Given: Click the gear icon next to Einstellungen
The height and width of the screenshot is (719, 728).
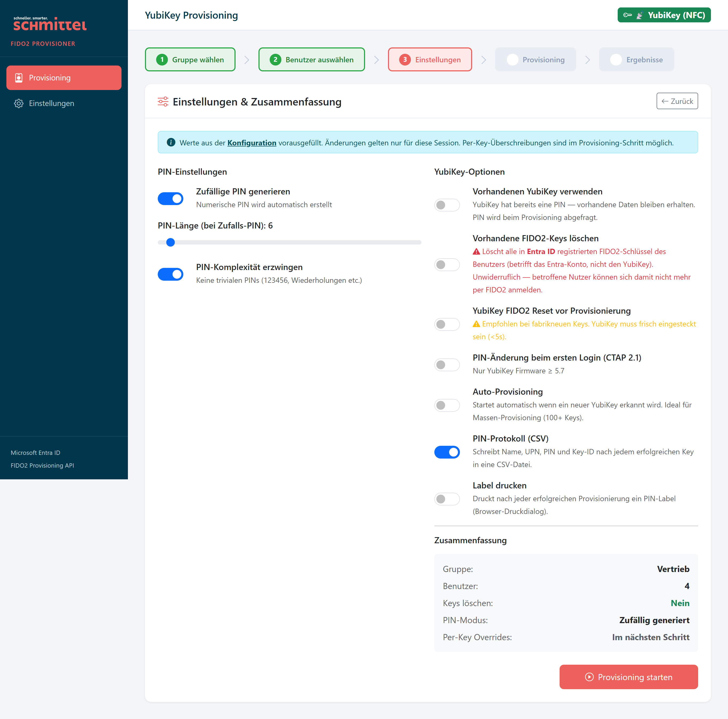Looking at the screenshot, I should click(x=18, y=103).
